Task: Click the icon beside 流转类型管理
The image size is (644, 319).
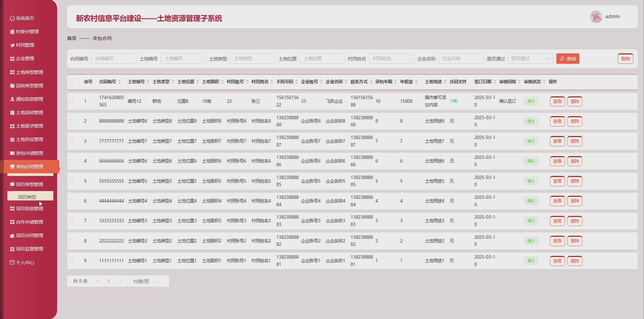Action: 12,85
